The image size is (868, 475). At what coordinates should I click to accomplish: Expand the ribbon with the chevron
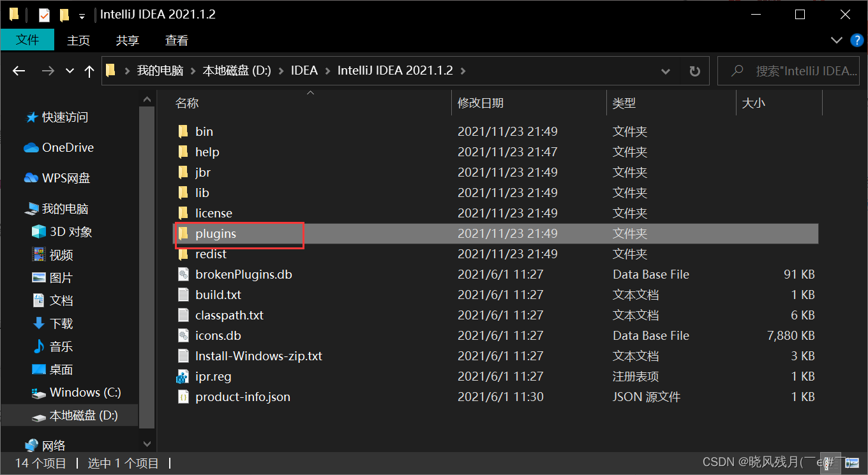click(837, 40)
